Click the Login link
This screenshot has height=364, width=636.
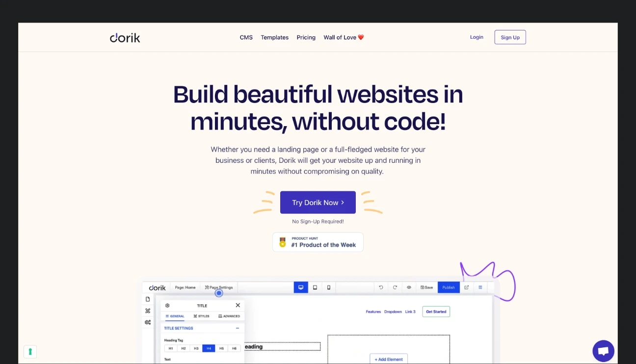click(x=477, y=37)
